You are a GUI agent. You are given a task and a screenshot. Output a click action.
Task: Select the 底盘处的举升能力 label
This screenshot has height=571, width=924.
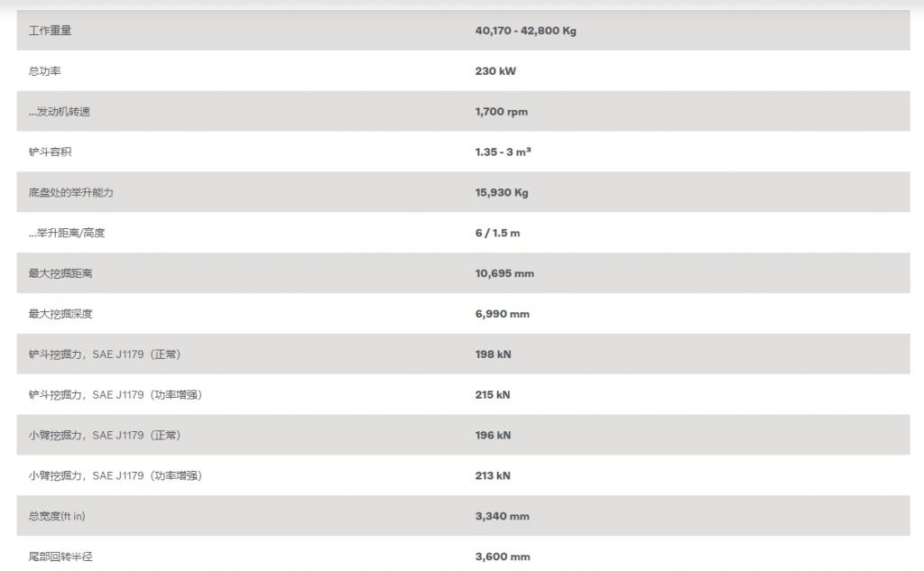coord(70,193)
